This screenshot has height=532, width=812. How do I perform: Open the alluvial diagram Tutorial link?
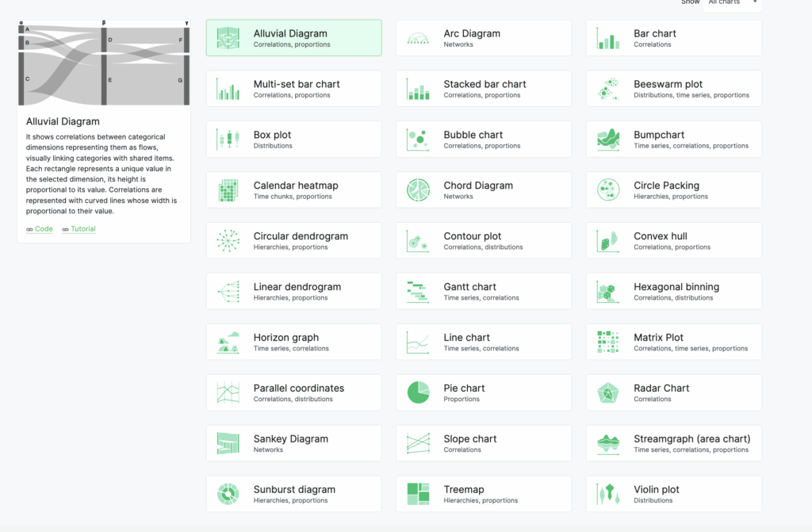79,229
